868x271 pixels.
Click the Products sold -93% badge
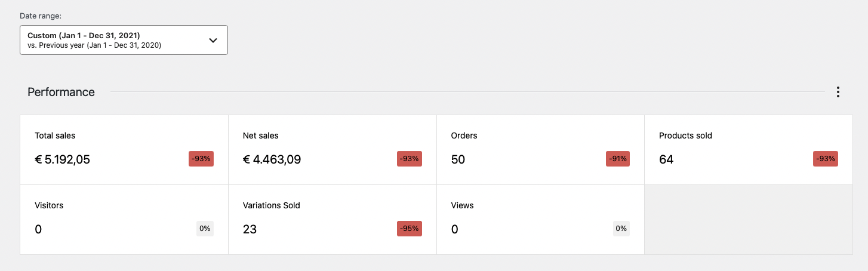[x=826, y=159]
